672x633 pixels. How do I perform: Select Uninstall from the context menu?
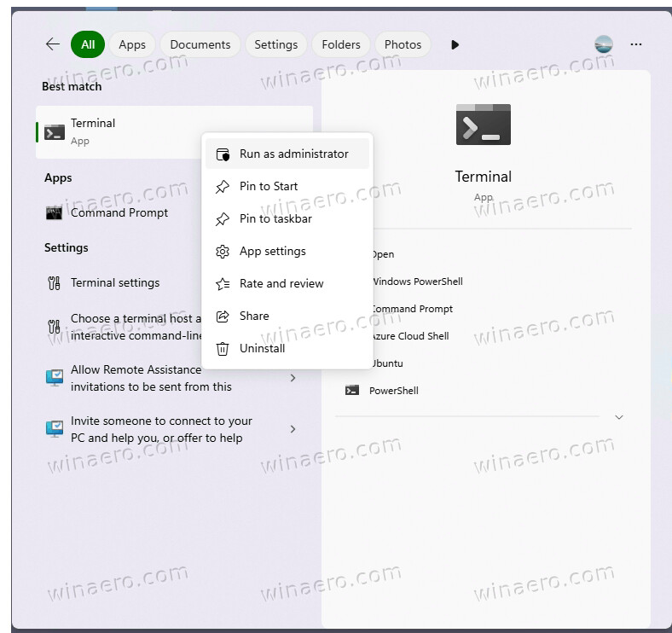(262, 349)
